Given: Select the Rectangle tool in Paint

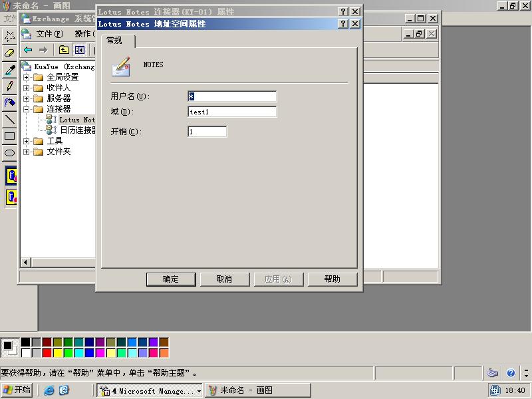Looking at the screenshot, I should tap(9, 136).
